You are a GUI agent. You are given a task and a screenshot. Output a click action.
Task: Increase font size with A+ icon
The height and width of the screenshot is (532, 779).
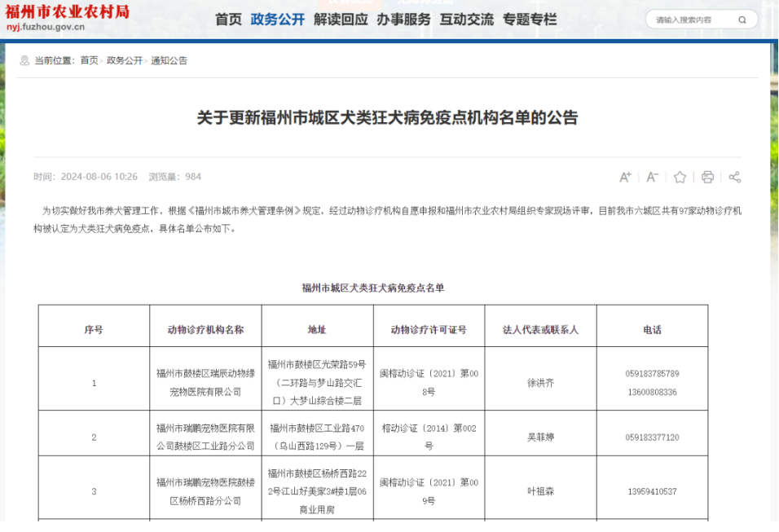pyautogui.click(x=625, y=177)
